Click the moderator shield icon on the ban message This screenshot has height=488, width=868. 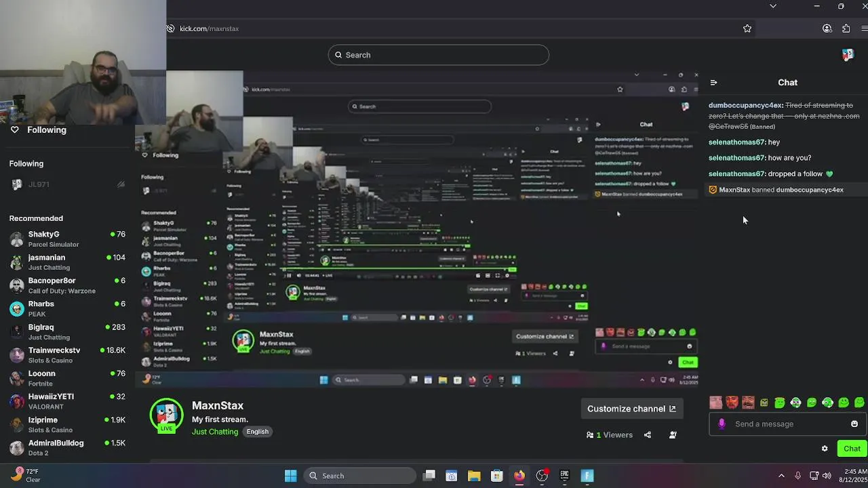713,190
